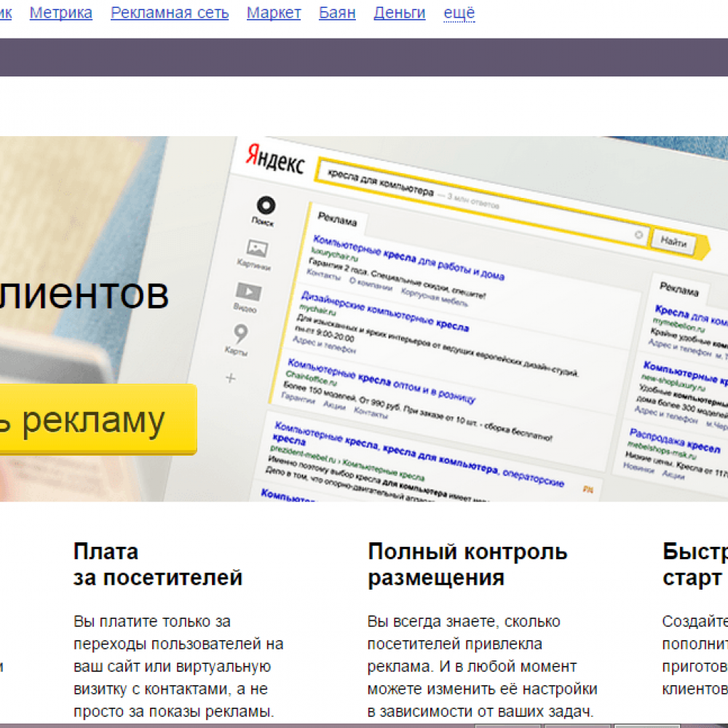Open the Метрика link in the top navigation
The height and width of the screenshot is (728, 728).
click(x=61, y=13)
